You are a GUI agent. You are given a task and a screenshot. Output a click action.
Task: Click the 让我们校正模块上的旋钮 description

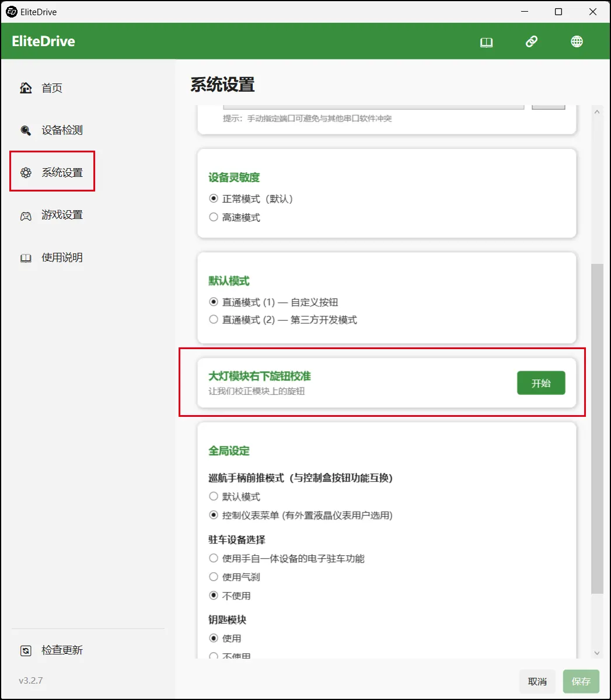pos(256,391)
